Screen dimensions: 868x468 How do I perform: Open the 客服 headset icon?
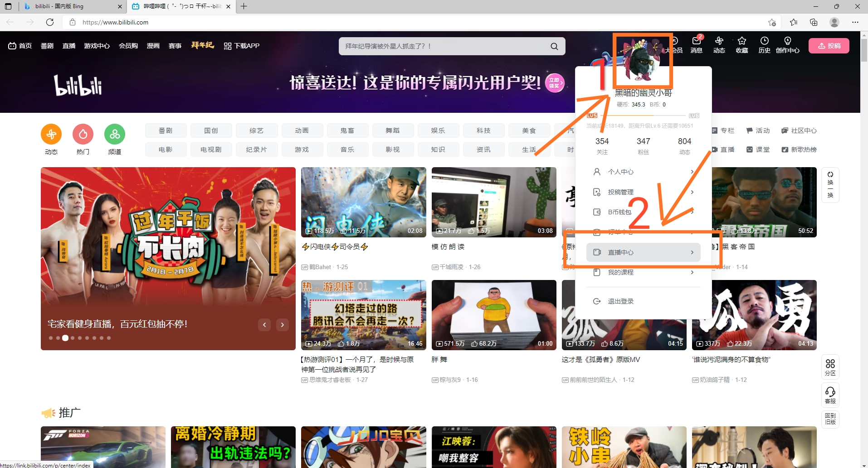coord(830,395)
